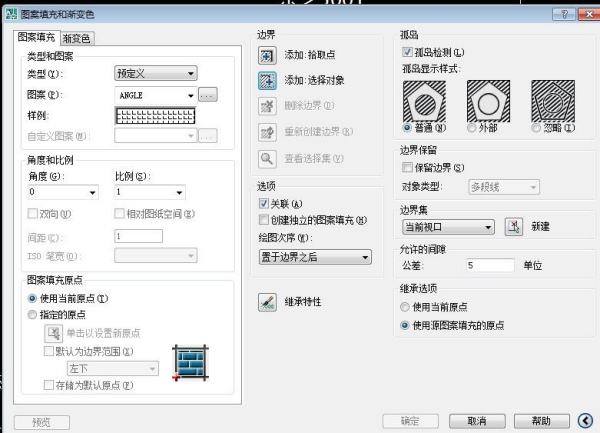This screenshot has height=433, width=600.
Task: Select 外部 radio button
Action: tap(472, 128)
